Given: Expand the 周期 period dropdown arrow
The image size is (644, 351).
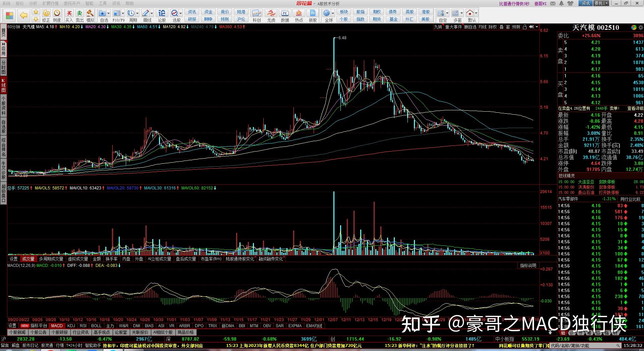Looking at the screenshot, I should pos(138,13).
